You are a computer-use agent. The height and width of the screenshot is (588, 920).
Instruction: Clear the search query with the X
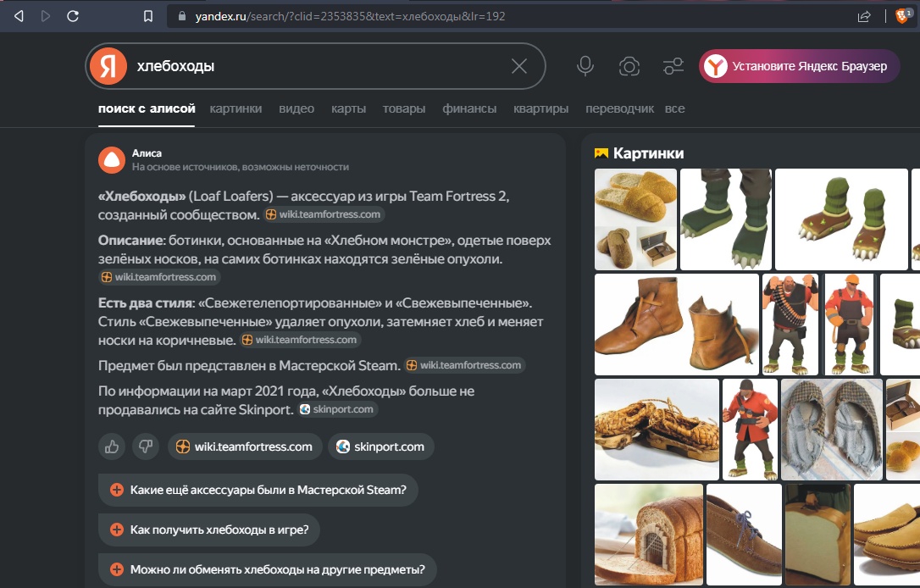pyautogui.click(x=519, y=66)
